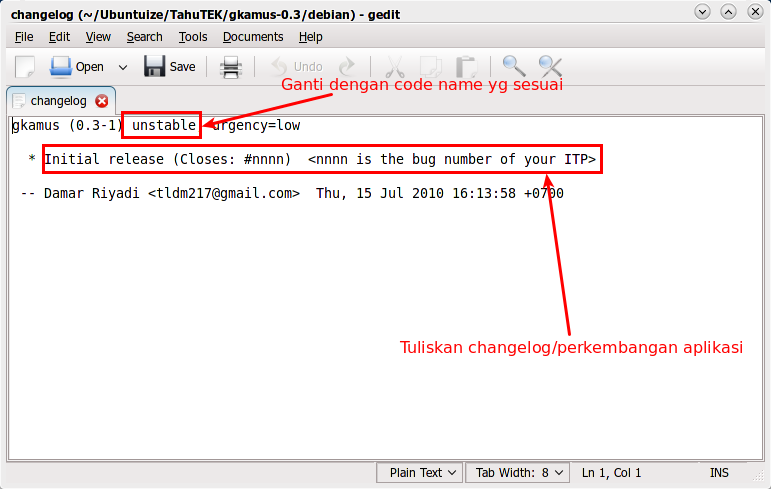The image size is (771, 489).
Task: Open Find with the magnifier icon
Action: coord(514,67)
